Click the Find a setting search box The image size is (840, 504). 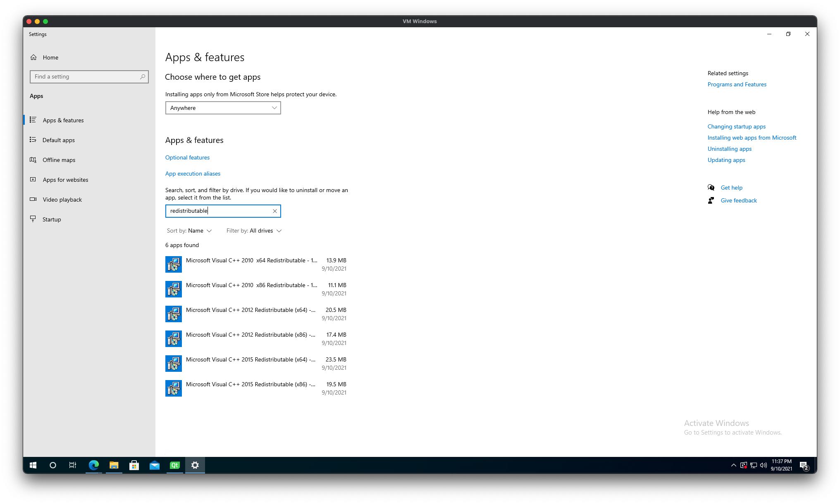[89, 76]
